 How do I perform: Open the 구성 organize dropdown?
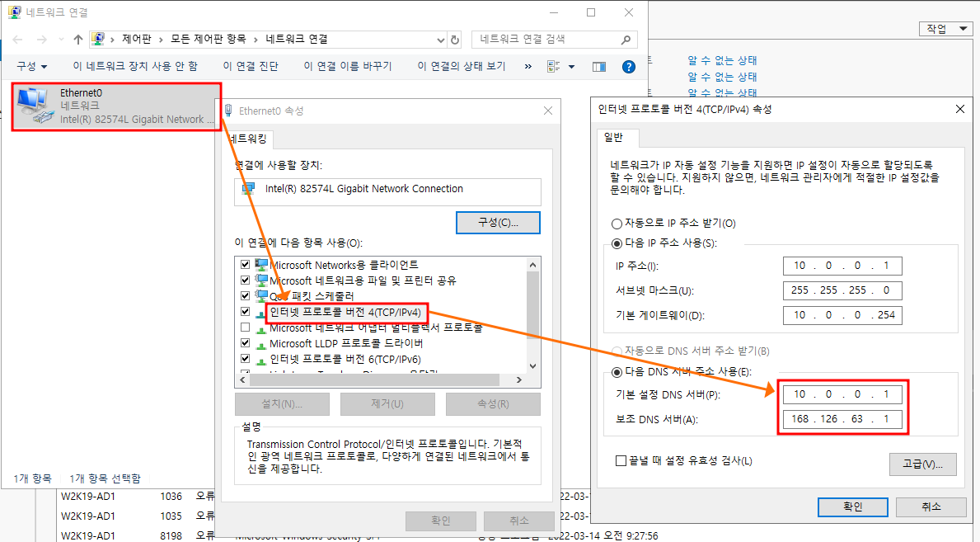pos(32,66)
